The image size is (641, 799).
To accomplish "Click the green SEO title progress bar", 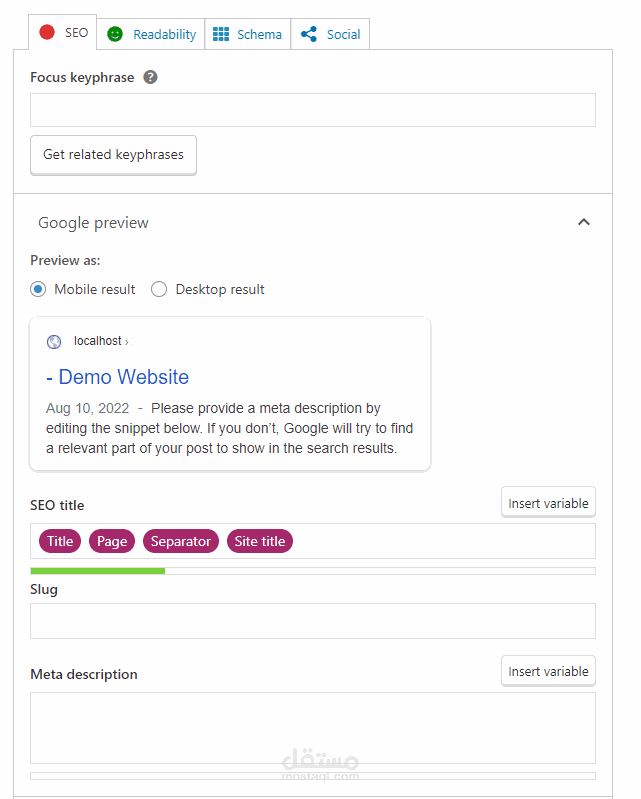I will tap(98, 570).
